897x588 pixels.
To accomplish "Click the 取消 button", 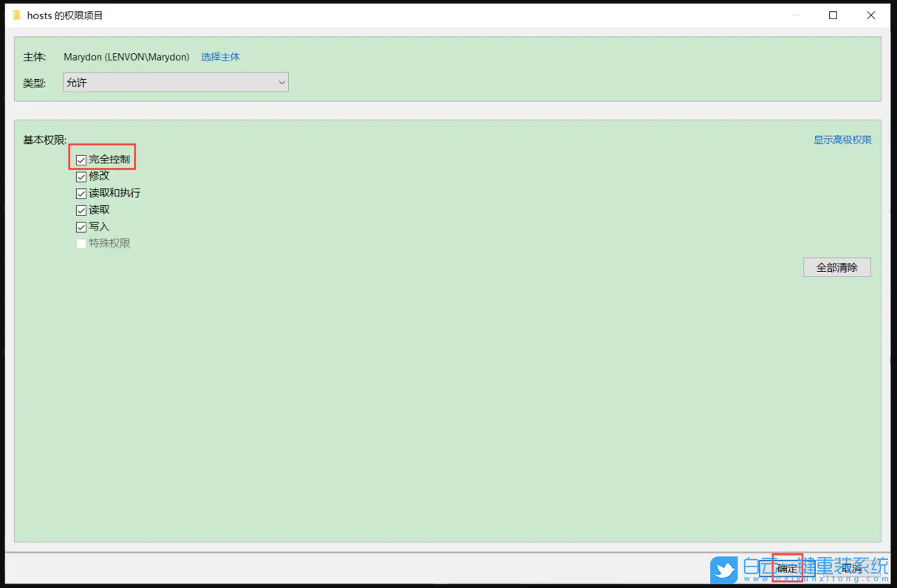I will click(851, 568).
